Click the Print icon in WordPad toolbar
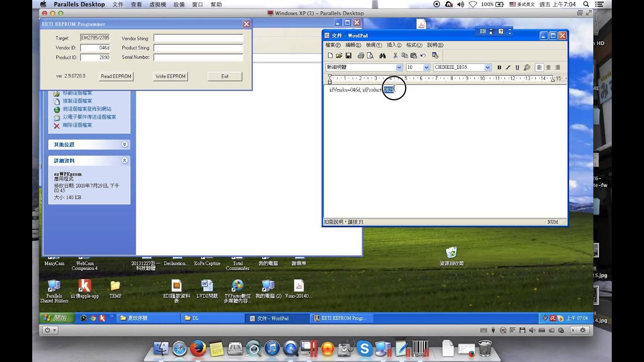The height and width of the screenshot is (362, 644). click(361, 55)
